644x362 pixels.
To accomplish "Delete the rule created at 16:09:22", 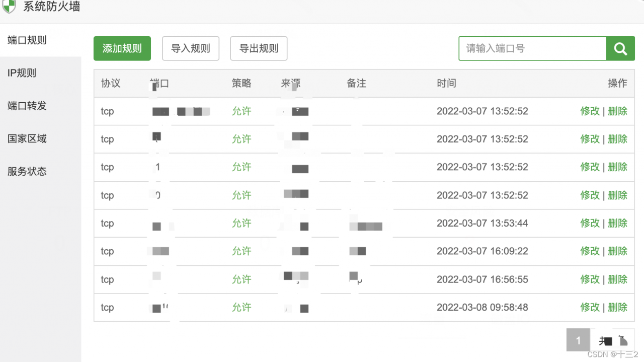I will pos(617,251).
